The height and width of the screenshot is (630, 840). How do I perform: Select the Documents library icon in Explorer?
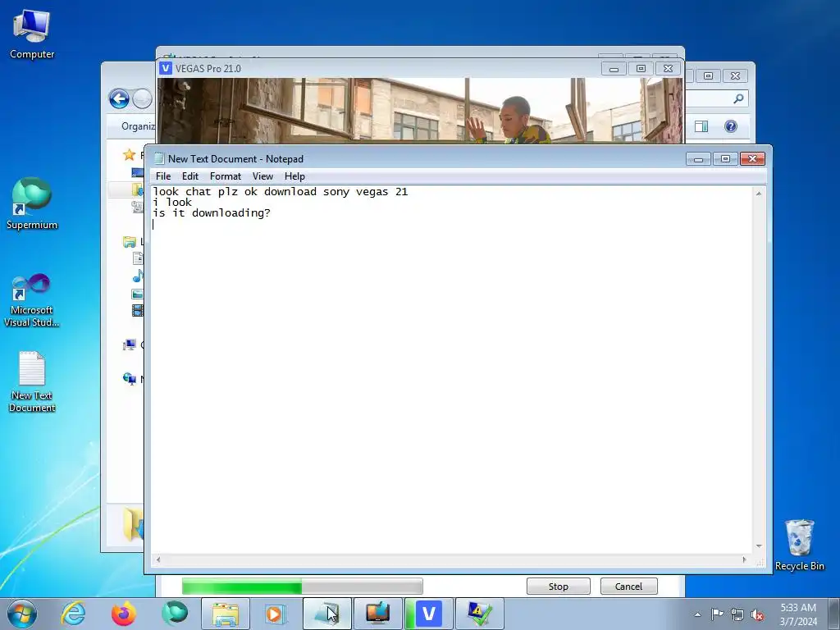[138, 258]
